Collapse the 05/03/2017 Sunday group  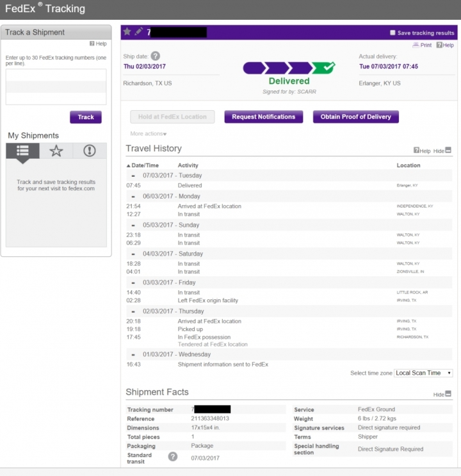[x=133, y=226]
